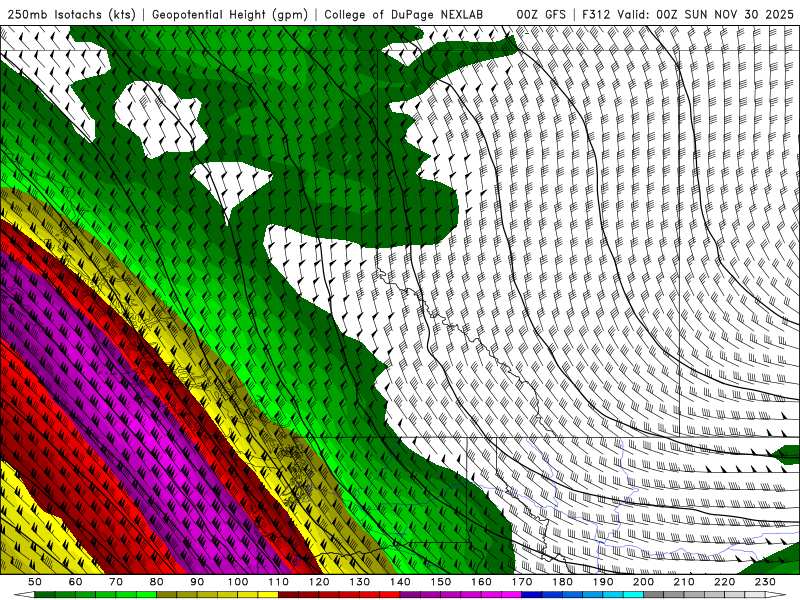
Task: Click the '190' color scale label
Action: 603,582
